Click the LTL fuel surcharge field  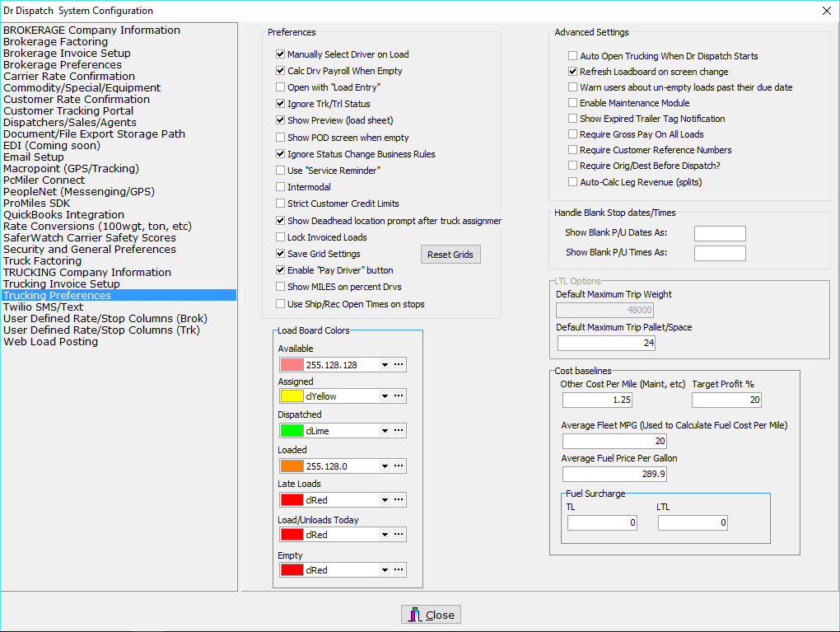(x=693, y=522)
